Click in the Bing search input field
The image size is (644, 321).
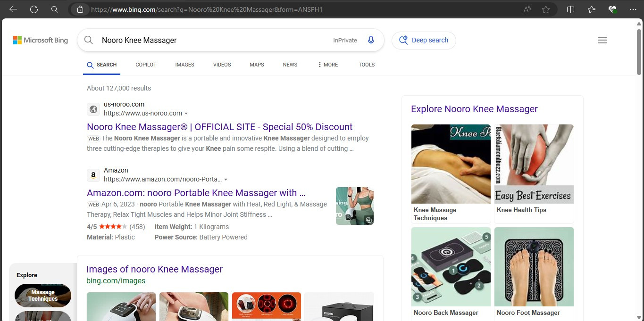tap(212, 40)
